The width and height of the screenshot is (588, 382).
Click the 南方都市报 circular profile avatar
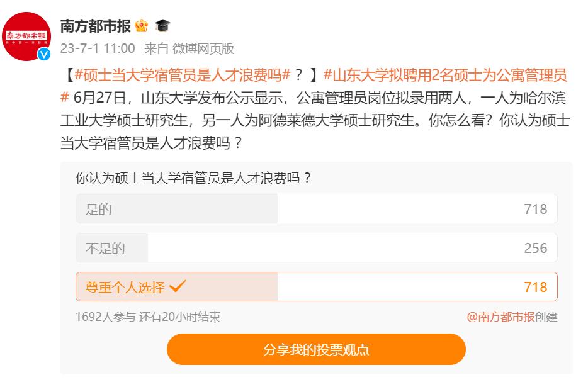click(28, 28)
